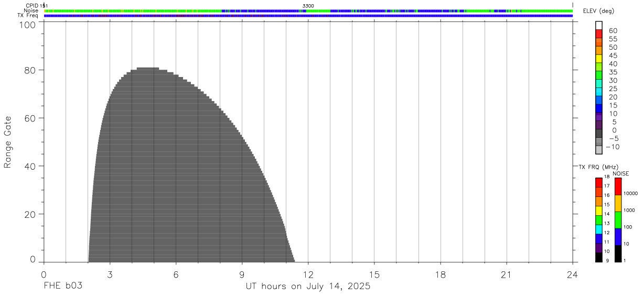Click the '35' label on ELEV colorbar

613,73
